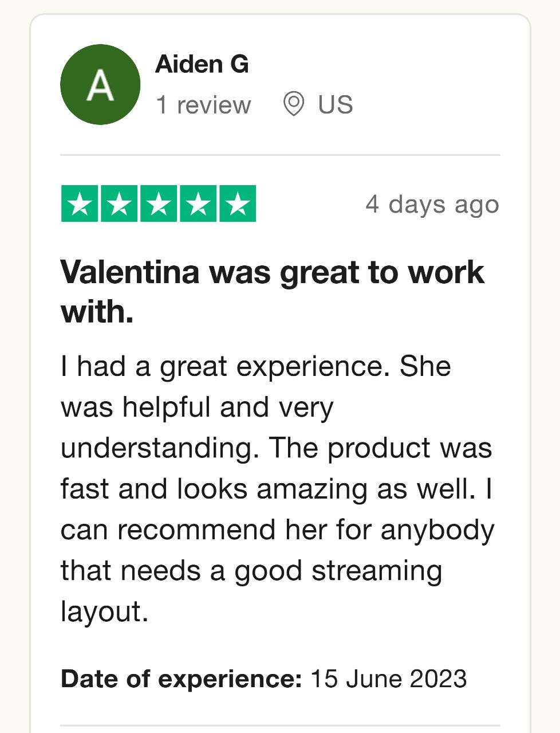Select the reviewer name Aiden G
The width and height of the screenshot is (560, 733).
[x=203, y=64]
